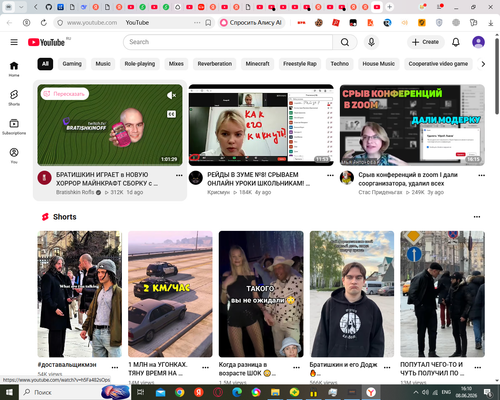Select the Cooperative video game chip
This screenshot has height=400, width=500.
438,64
